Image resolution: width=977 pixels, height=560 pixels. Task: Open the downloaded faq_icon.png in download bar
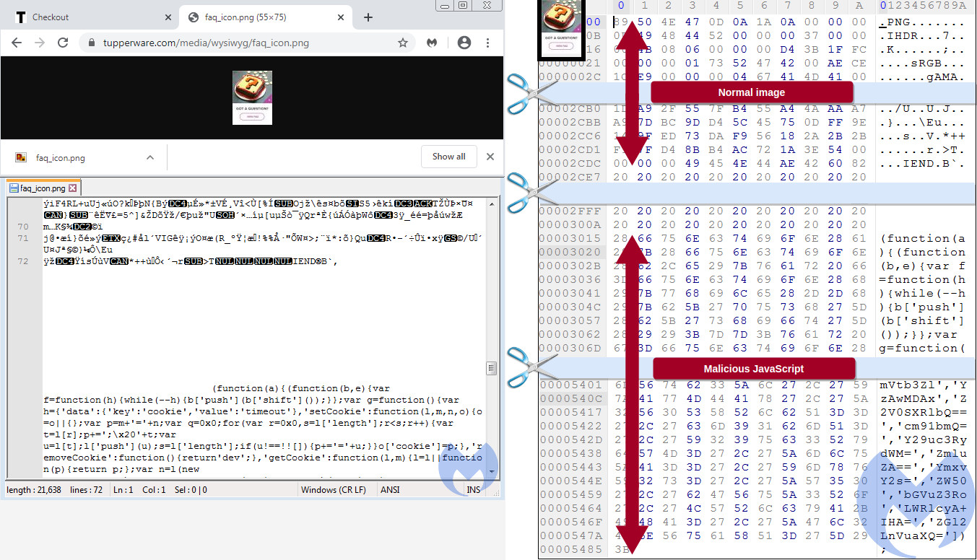point(61,157)
